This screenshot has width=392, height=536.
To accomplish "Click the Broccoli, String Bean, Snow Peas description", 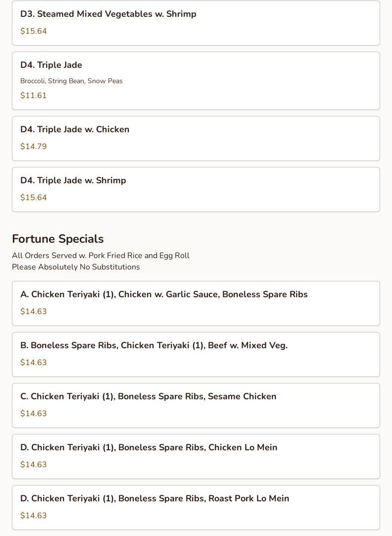I will (x=71, y=81).
